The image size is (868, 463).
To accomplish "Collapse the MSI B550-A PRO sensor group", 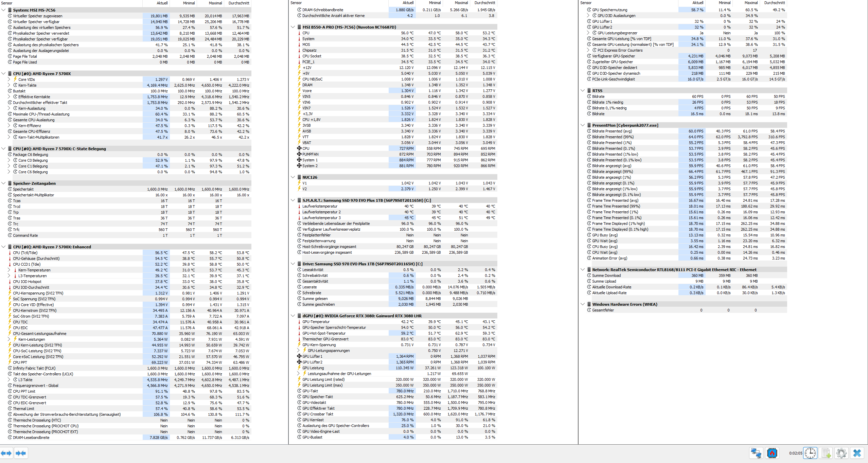I will point(293,27).
